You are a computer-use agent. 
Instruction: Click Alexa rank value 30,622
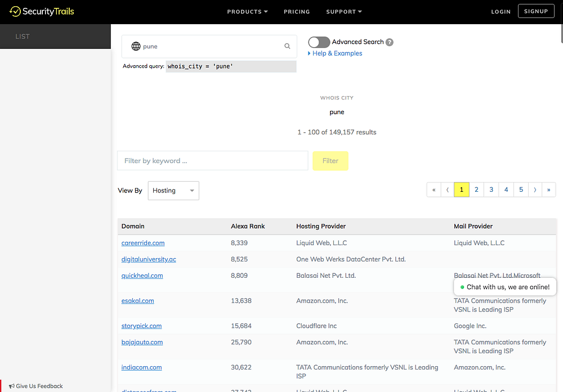coord(242,367)
